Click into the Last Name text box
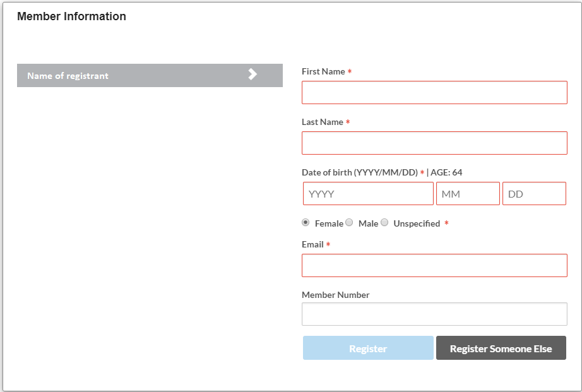 (x=434, y=143)
